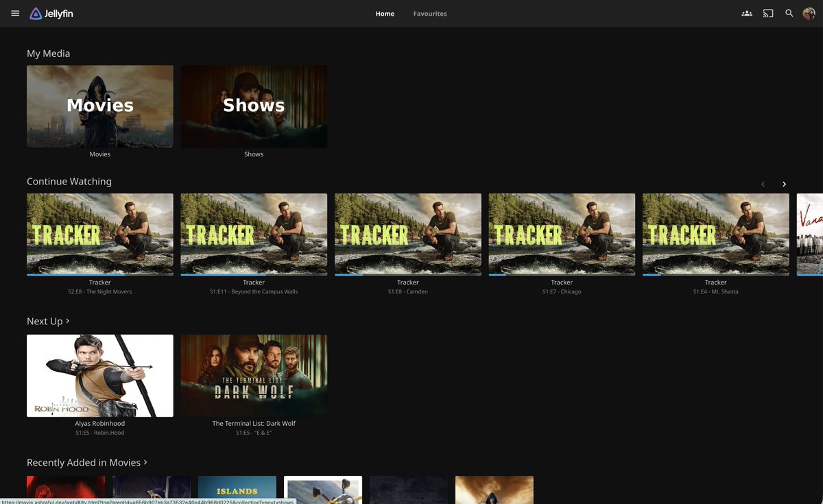The height and width of the screenshot is (504, 823).
Task: Switch to the Home tab
Action: pos(385,14)
